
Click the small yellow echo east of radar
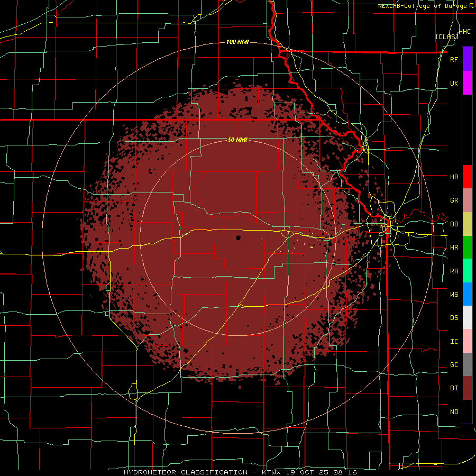click(312, 248)
